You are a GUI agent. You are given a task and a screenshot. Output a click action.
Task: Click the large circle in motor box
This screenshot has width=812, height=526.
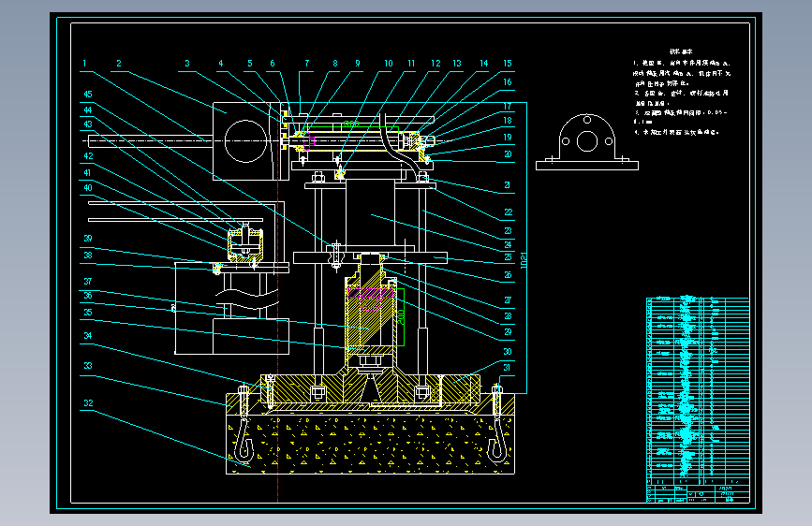[x=246, y=140]
